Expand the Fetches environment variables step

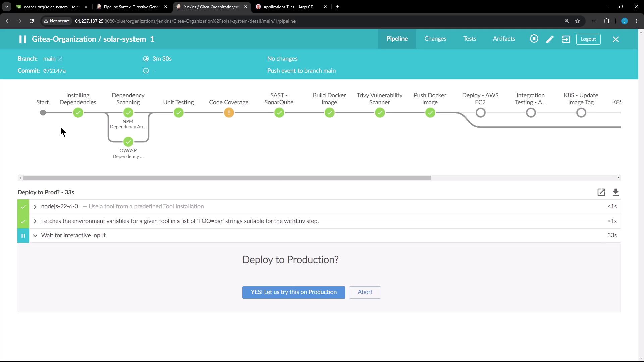pos(35,221)
